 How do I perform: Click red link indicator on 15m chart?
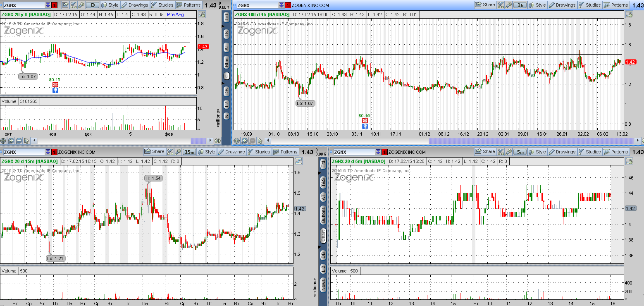(x=55, y=152)
